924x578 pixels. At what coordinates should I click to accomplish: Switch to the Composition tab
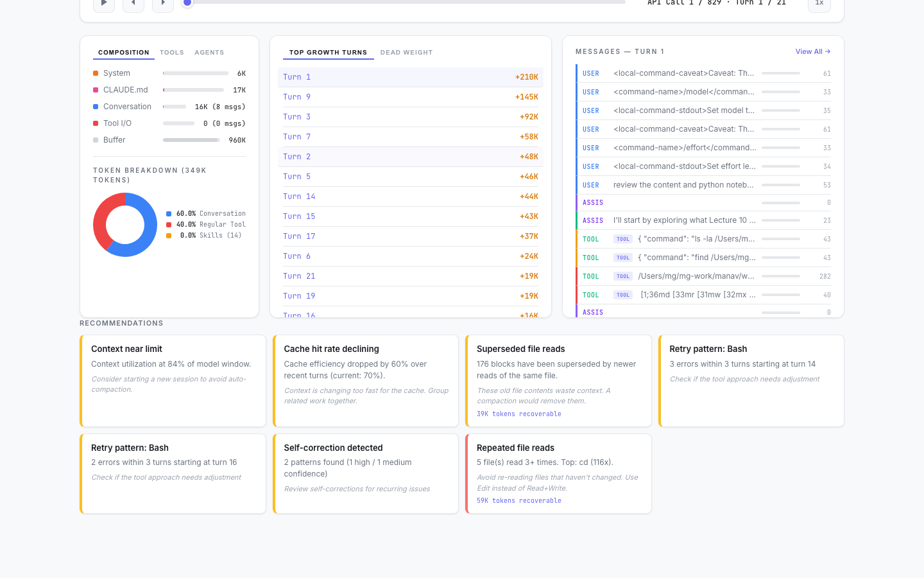(x=124, y=53)
